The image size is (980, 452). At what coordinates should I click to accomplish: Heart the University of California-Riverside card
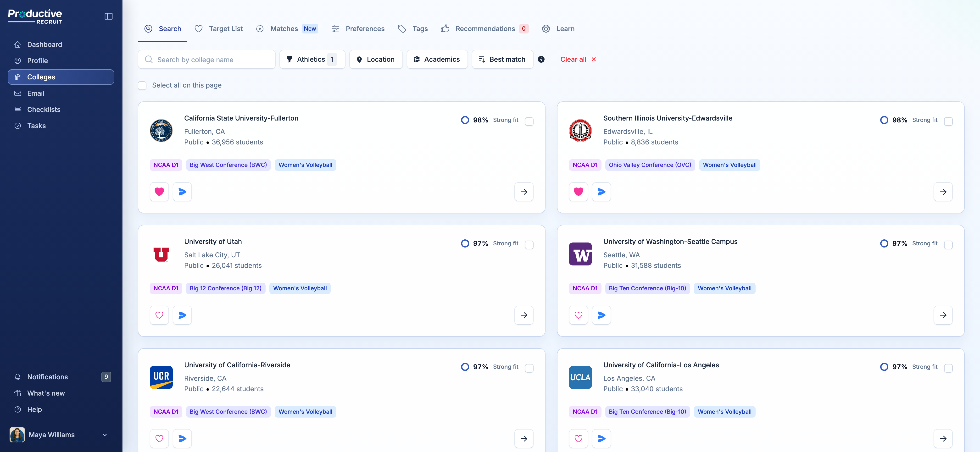coord(159,439)
